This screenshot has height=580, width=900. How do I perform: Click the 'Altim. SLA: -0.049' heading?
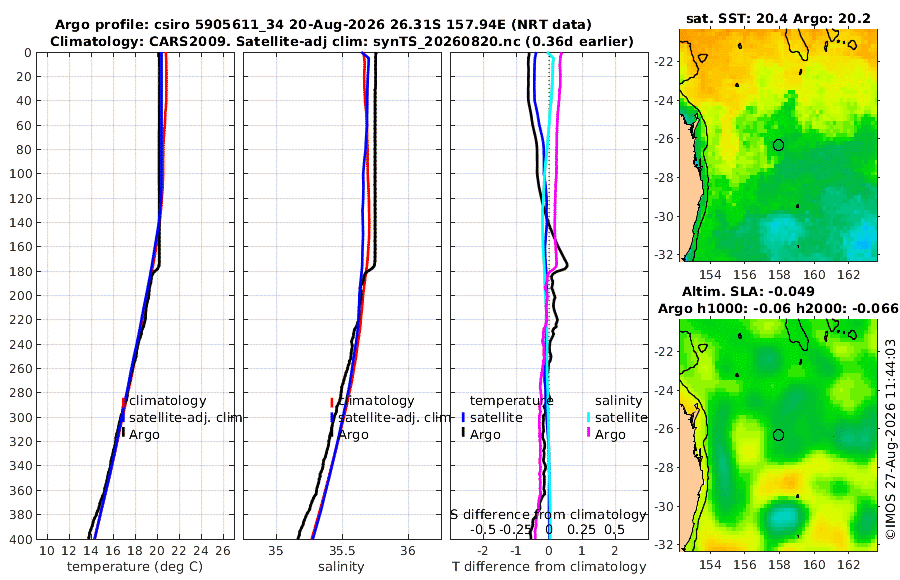click(748, 291)
